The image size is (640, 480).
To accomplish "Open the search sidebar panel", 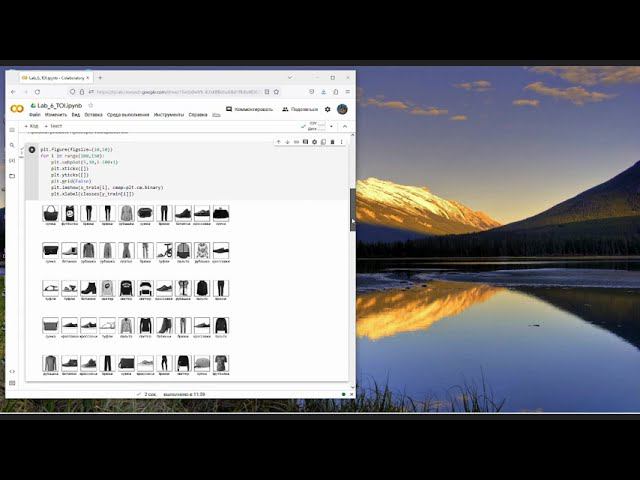I will tap(12, 145).
